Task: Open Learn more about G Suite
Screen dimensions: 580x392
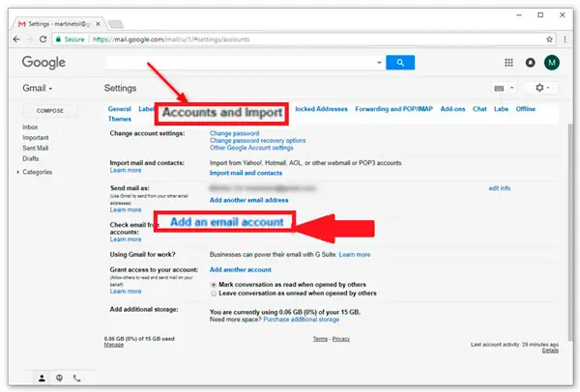Action: coord(355,255)
